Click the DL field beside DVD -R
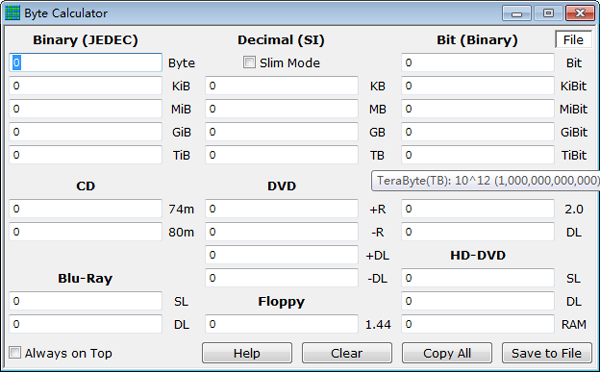Image resolution: width=600 pixels, height=372 pixels. (478, 232)
